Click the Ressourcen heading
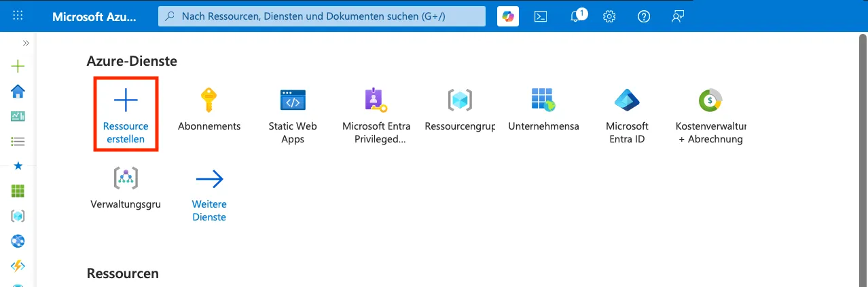The image size is (868, 287). [x=123, y=273]
